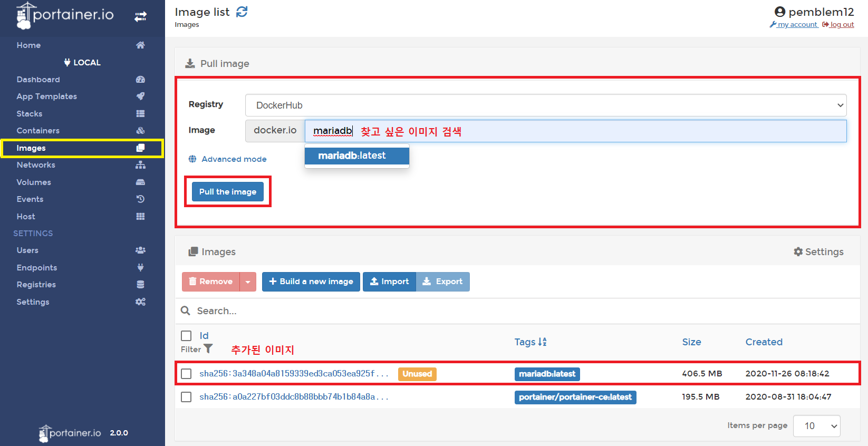Sort by the Id column header
This screenshot has height=446, width=868.
click(204, 336)
